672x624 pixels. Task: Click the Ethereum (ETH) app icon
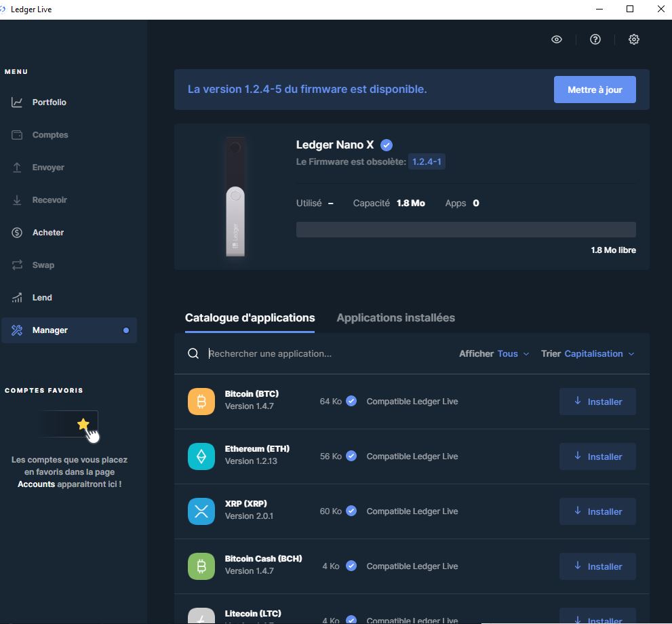point(201,456)
